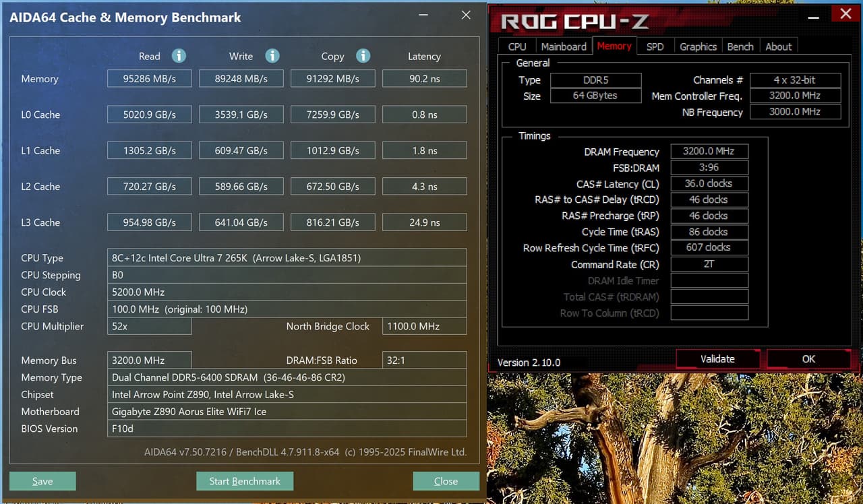
Task: Click the Memory Read value 95286 MB/s
Action: pos(150,78)
